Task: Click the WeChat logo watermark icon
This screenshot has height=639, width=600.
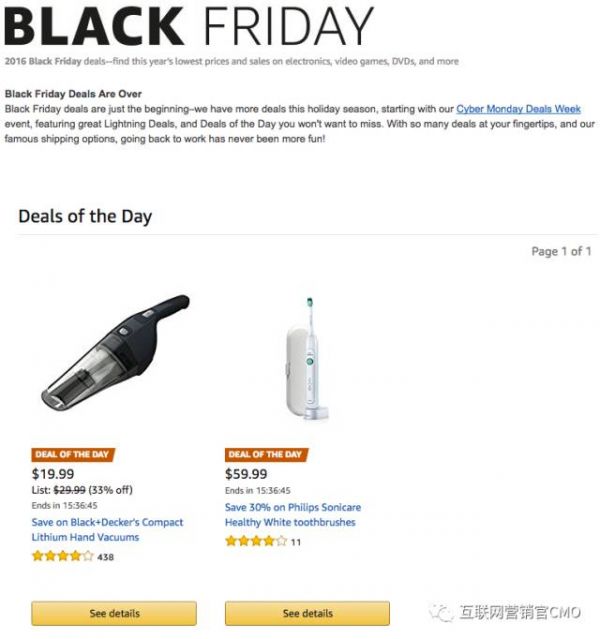Action: (x=440, y=612)
